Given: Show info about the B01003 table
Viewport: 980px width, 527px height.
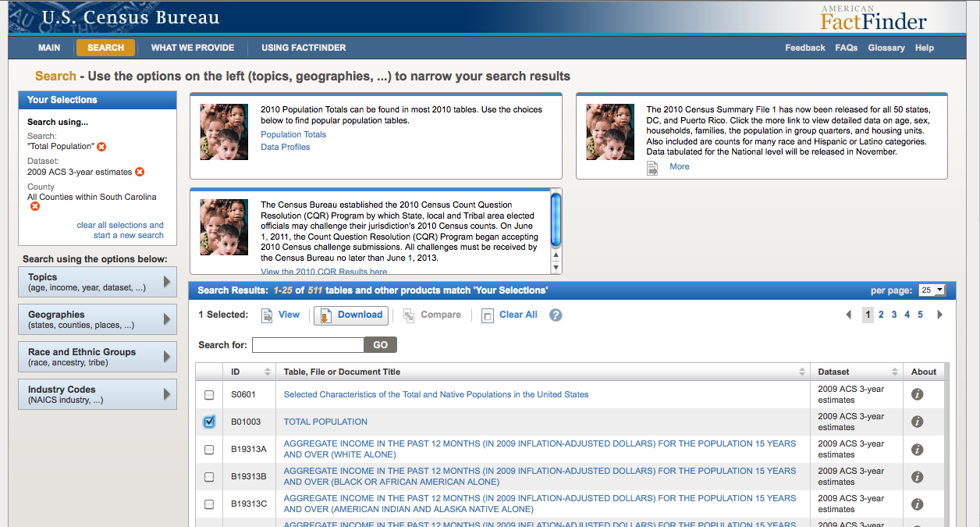Looking at the screenshot, I should coord(918,422).
